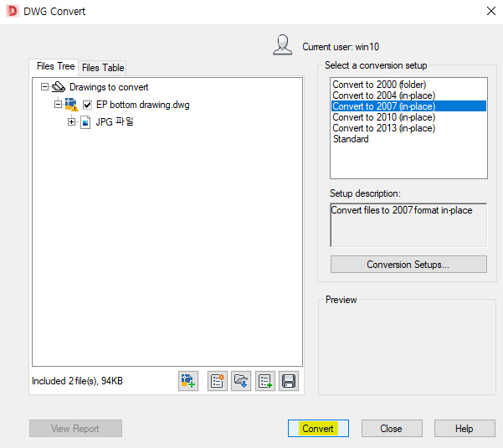Collapse the Drawings to convert root node
This screenshot has height=448, width=503.
pos(44,86)
